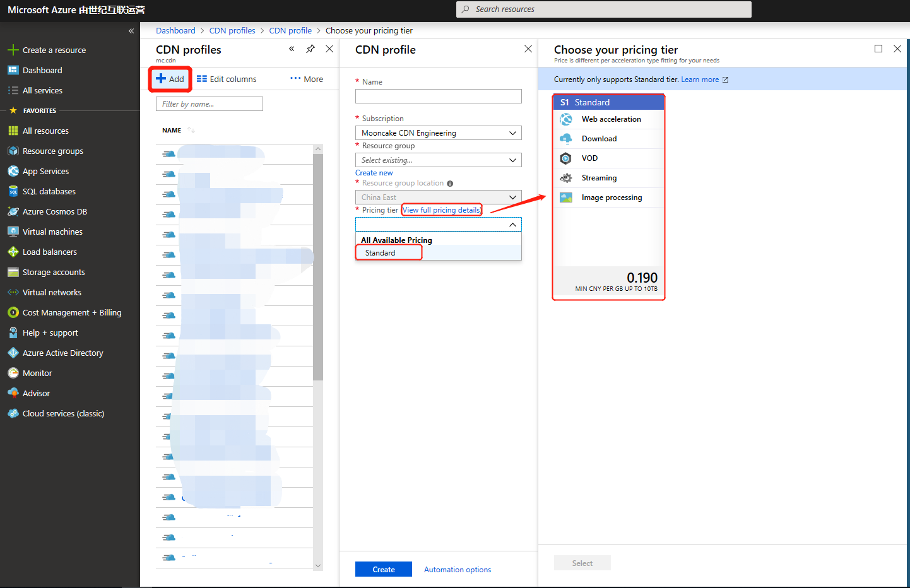Select the S1 Standard pricing card header

(609, 102)
